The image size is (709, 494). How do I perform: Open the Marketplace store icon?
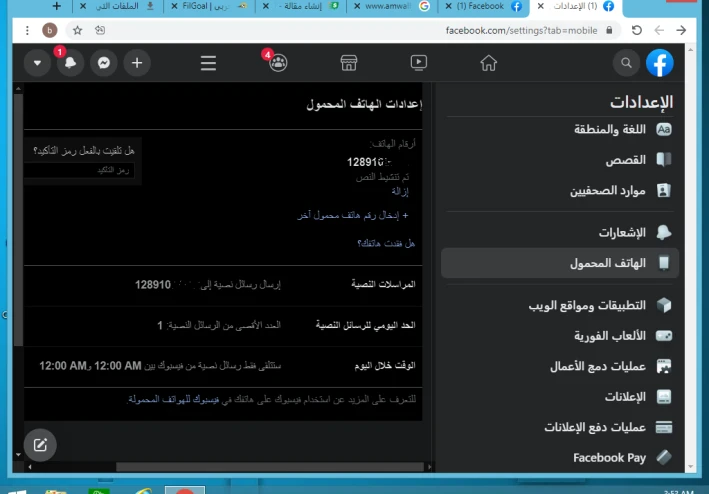tap(349, 63)
